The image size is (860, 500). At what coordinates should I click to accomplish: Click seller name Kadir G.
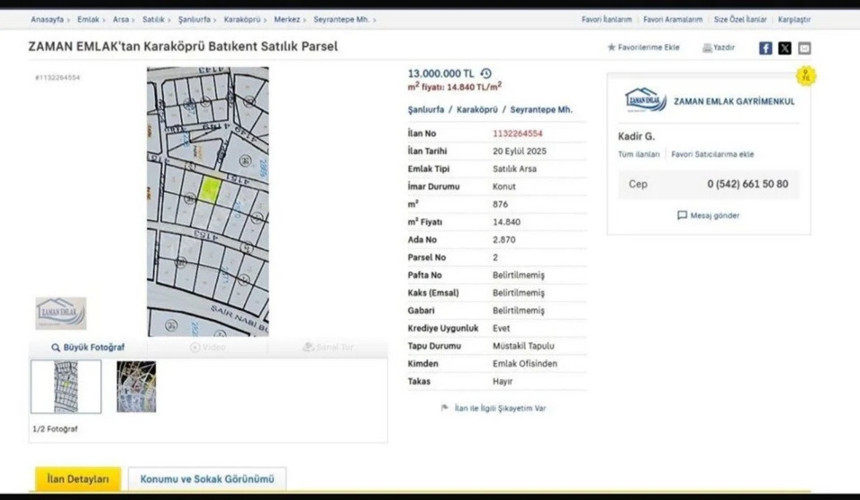tap(636, 137)
